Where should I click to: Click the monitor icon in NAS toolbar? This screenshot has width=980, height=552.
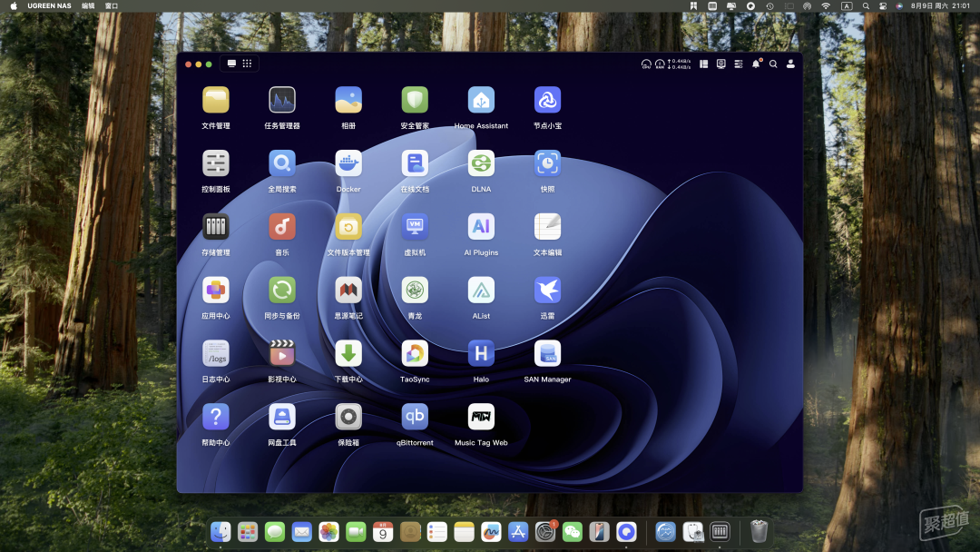point(720,64)
